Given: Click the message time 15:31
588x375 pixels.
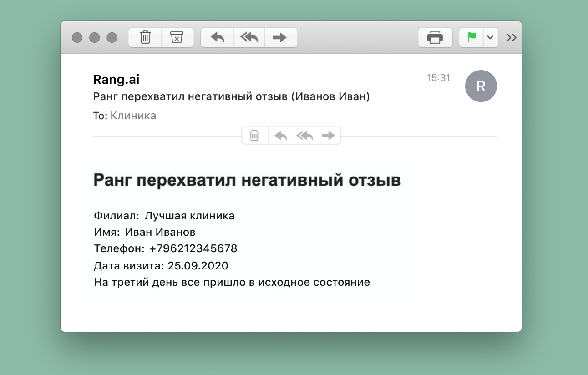Looking at the screenshot, I should pos(438,78).
